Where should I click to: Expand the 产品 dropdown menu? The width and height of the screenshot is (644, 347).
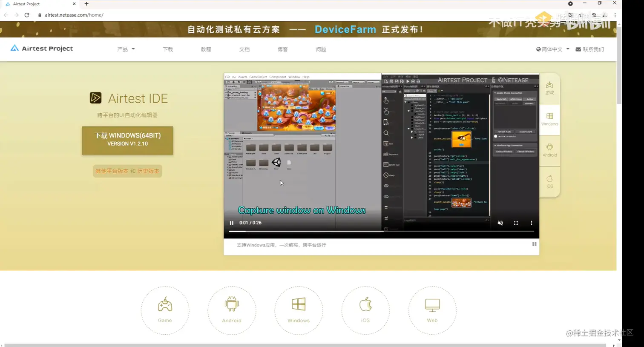point(126,49)
